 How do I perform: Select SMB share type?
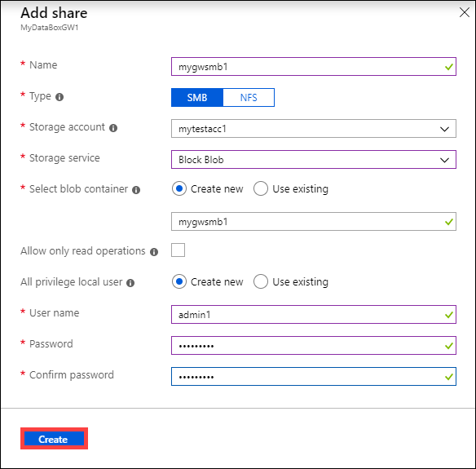click(197, 98)
